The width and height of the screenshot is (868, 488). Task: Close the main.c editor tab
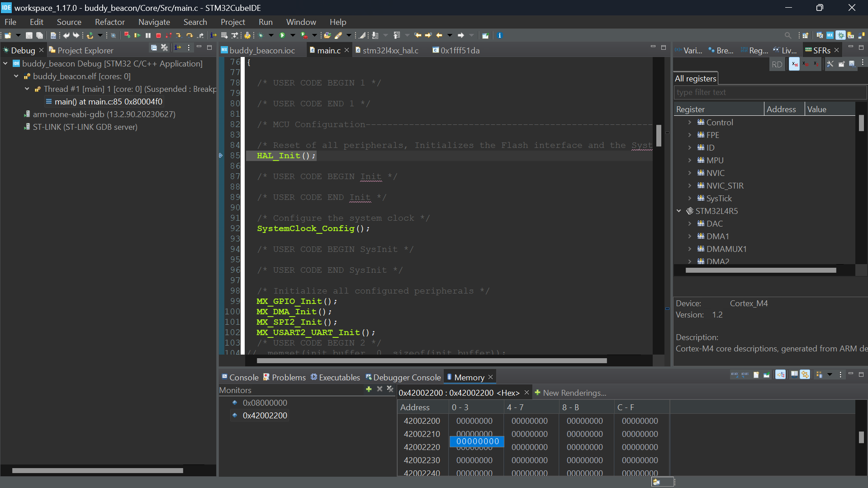click(x=347, y=50)
